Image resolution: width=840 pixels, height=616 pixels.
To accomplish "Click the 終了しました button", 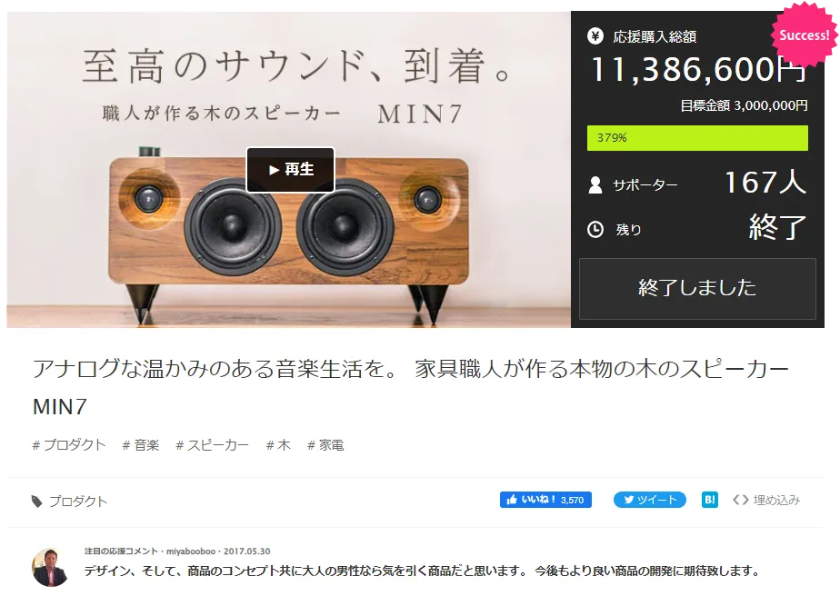I will tap(697, 288).
